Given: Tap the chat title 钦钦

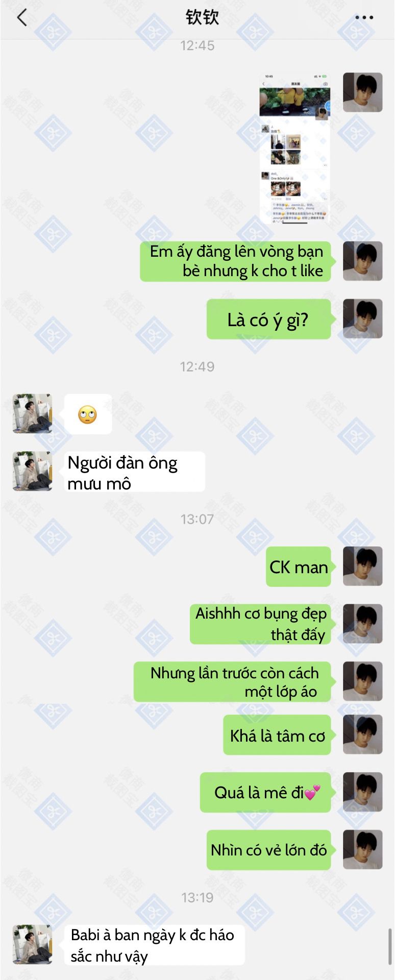Looking at the screenshot, I should [x=202, y=17].
